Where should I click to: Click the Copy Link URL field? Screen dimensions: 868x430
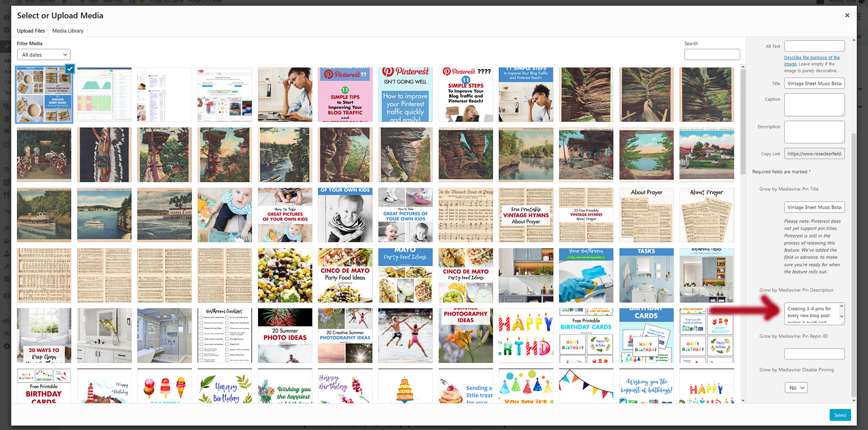(x=814, y=154)
